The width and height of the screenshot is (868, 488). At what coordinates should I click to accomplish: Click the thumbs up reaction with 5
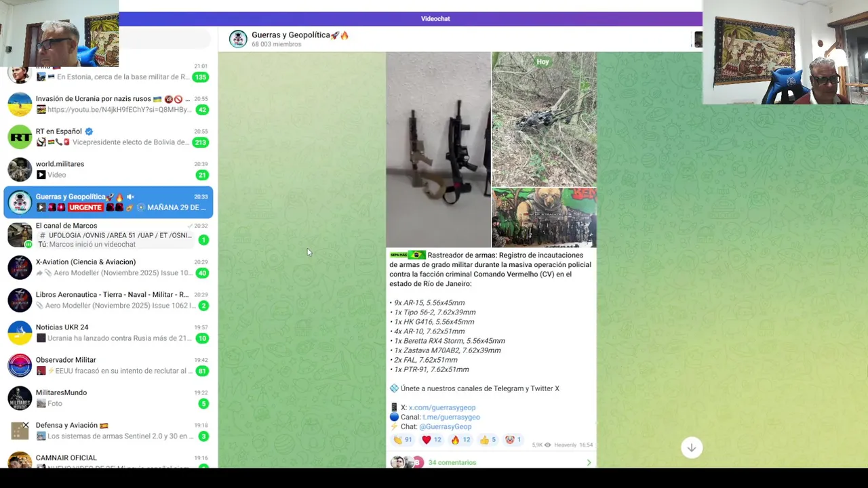(488, 440)
